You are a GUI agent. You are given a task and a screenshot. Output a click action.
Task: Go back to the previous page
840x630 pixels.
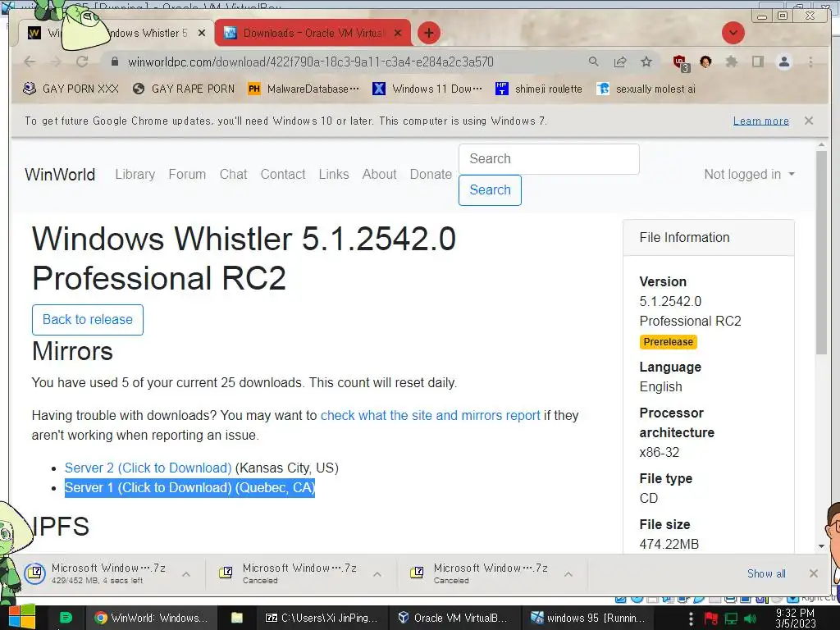click(30, 62)
